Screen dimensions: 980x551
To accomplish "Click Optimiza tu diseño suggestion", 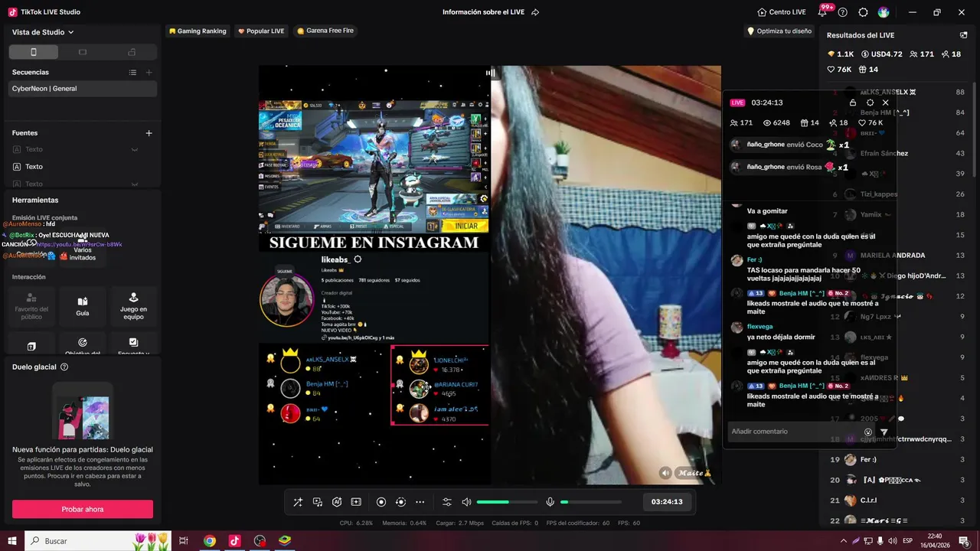I will (x=779, y=31).
